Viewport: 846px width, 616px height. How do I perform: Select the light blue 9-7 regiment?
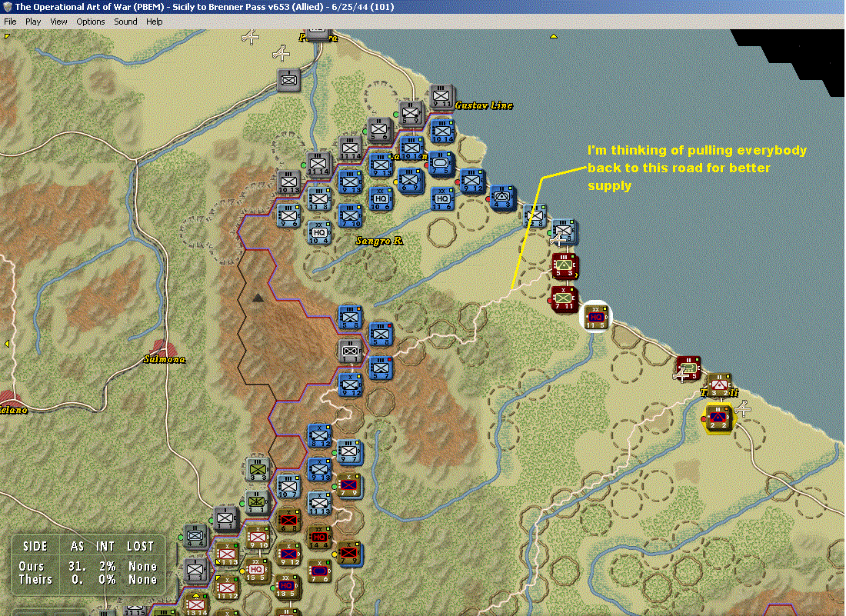click(x=349, y=452)
